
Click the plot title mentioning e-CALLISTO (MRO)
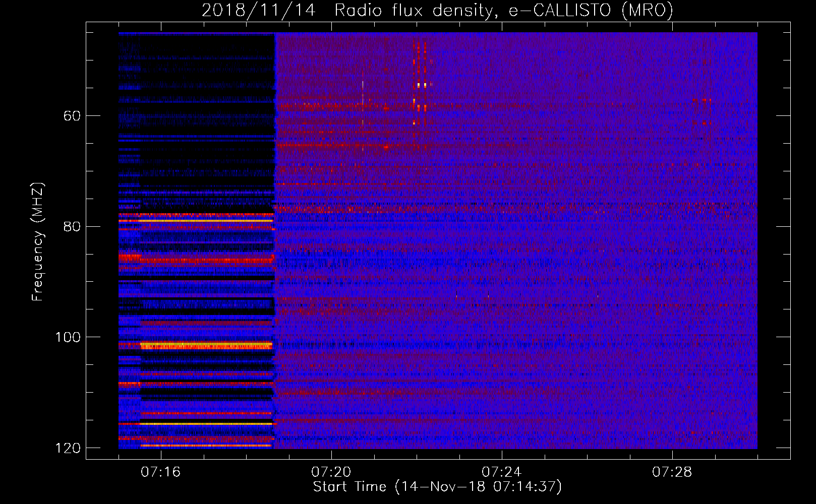[x=437, y=10]
